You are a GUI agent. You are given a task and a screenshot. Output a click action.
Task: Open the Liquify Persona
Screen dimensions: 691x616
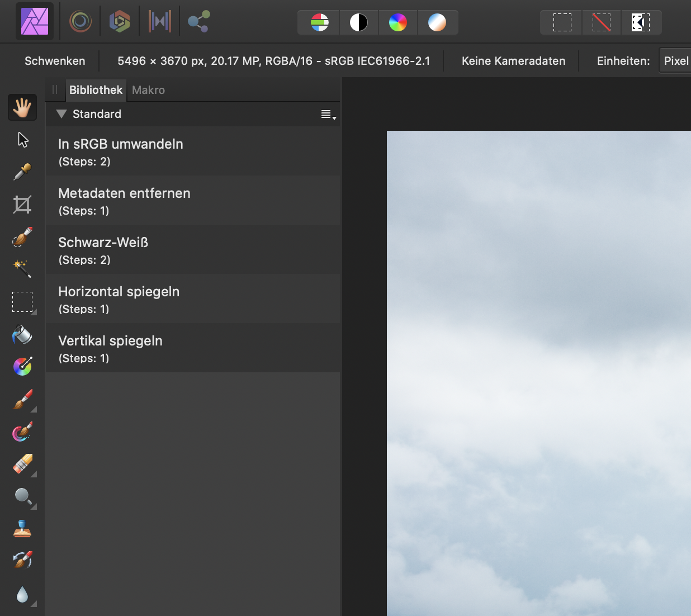(81, 22)
